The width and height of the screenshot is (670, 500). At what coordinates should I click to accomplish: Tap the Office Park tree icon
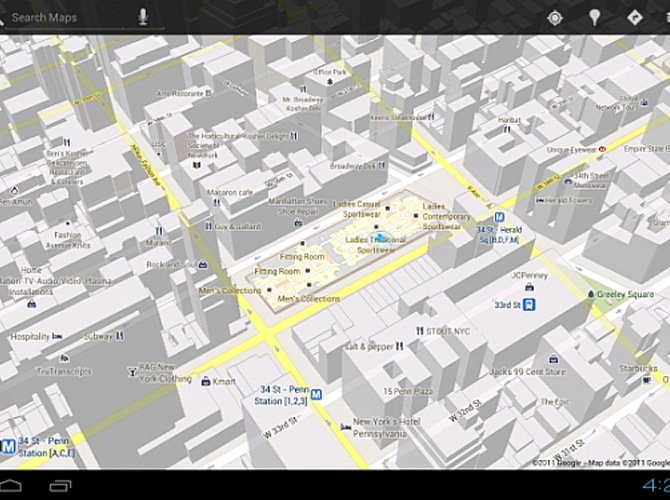[x=329, y=82]
